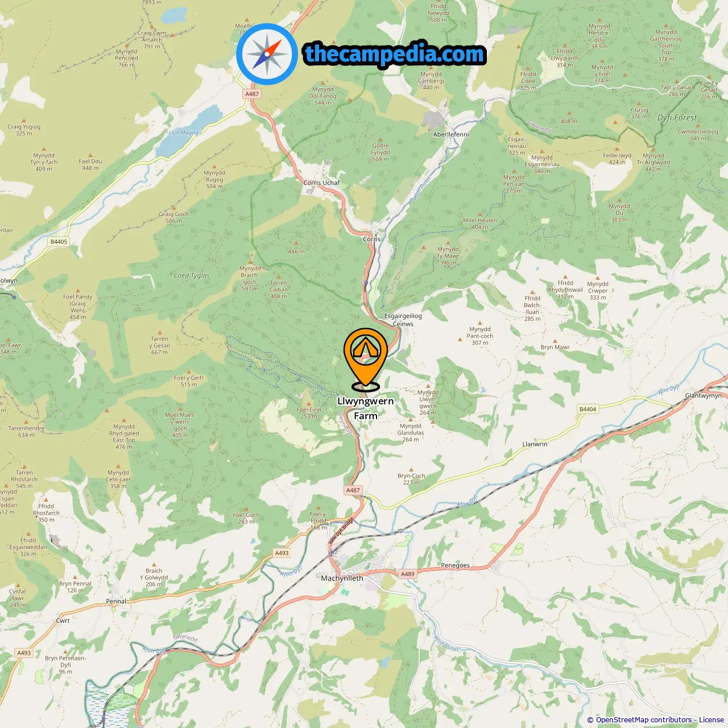The height and width of the screenshot is (728, 728).
Task: Select the Llwyngwern Farm label
Action: pos(365,408)
